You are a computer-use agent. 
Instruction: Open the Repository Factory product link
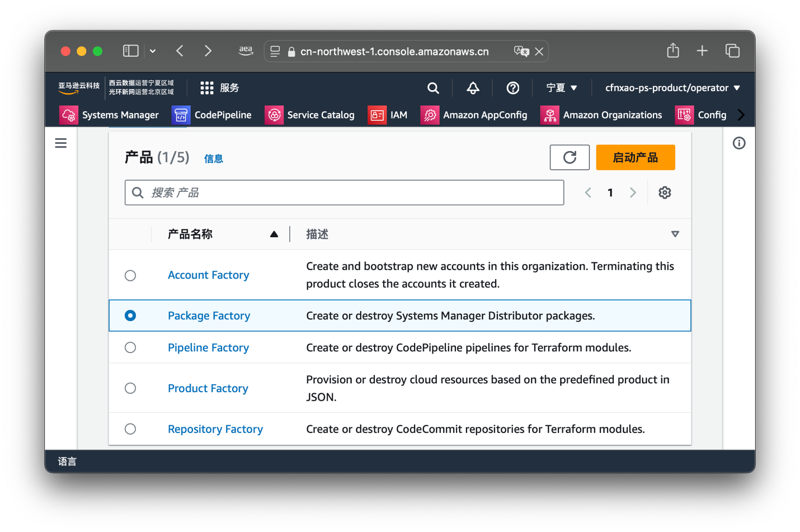(x=215, y=429)
